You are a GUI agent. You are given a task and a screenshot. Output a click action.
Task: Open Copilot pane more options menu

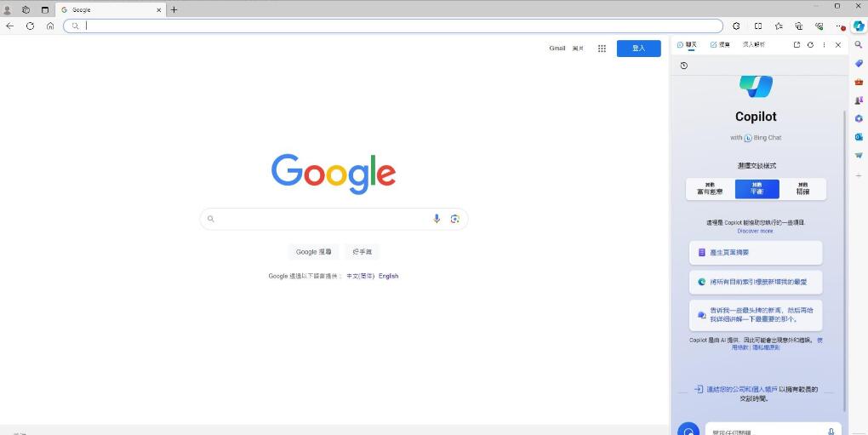coord(824,45)
